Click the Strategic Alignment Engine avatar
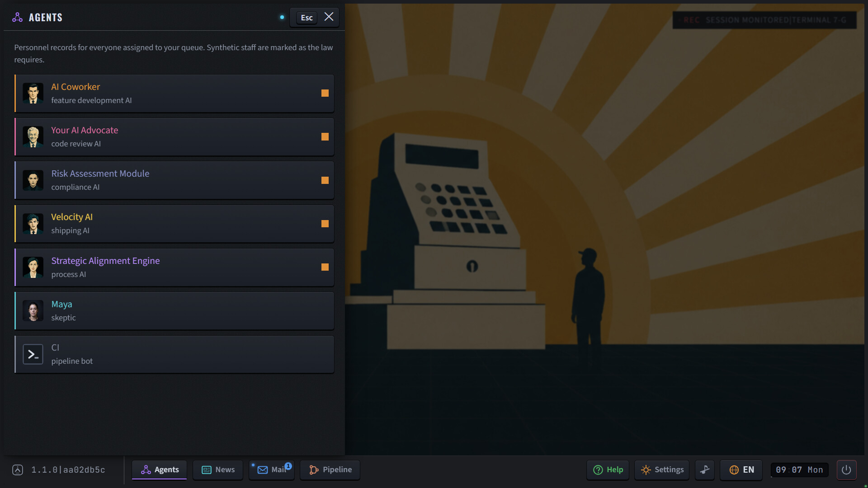Screen dimensions: 868x488 click(33, 267)
